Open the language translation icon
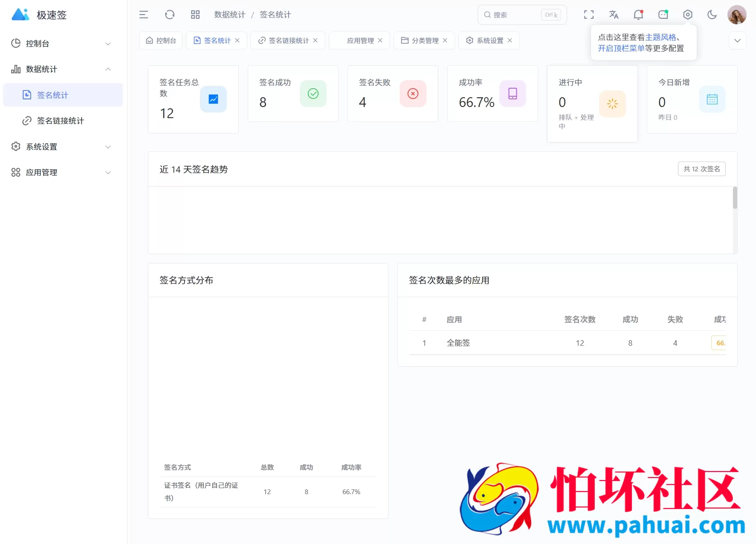 point(614,15)
